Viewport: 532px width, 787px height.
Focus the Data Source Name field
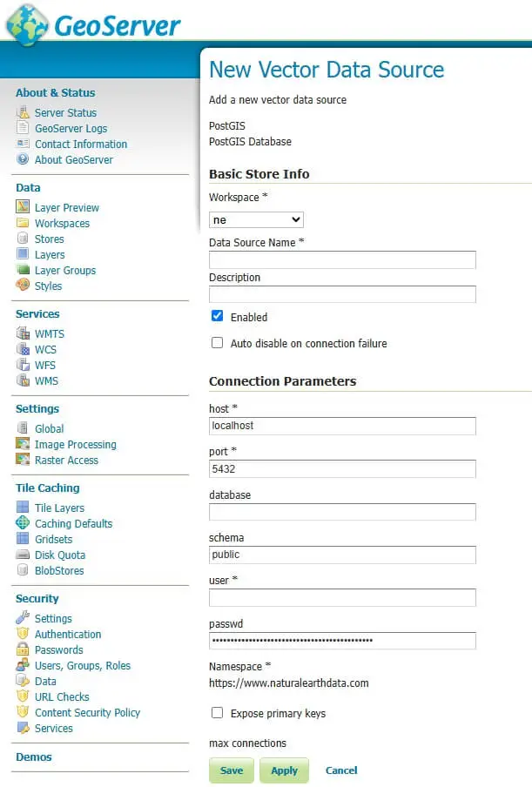click(342, 260)
